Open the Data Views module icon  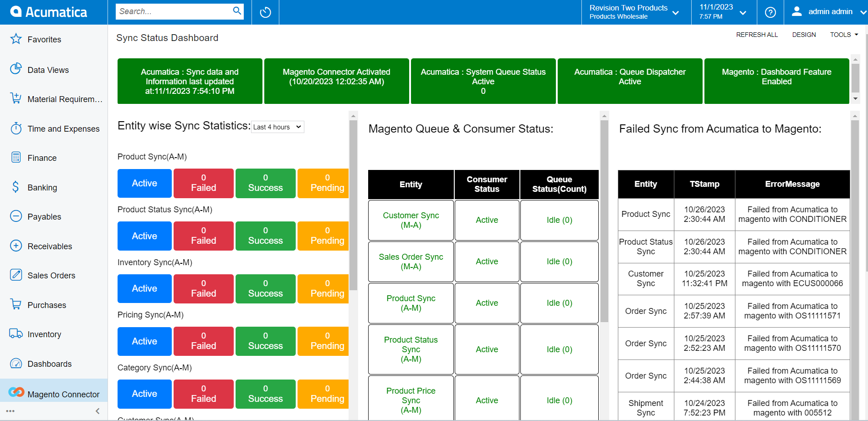16,69
